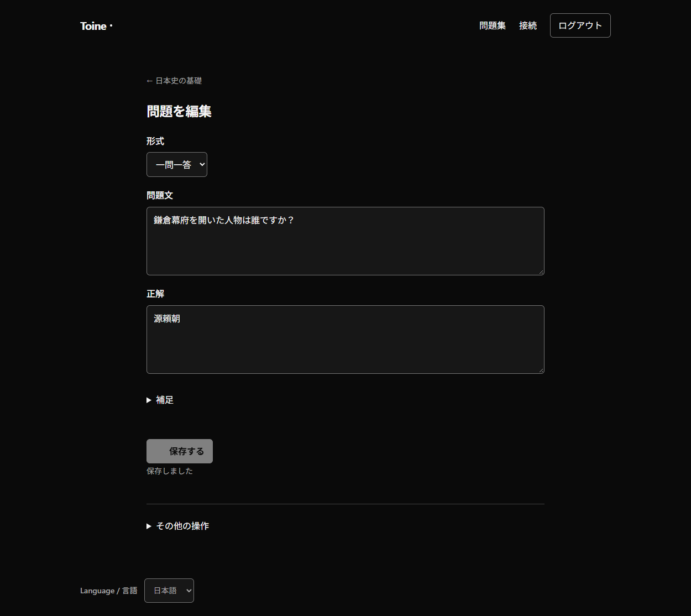Expand the その他の操作 section
This screenshot has width=691, height=616.
click(x=178, y=526)
